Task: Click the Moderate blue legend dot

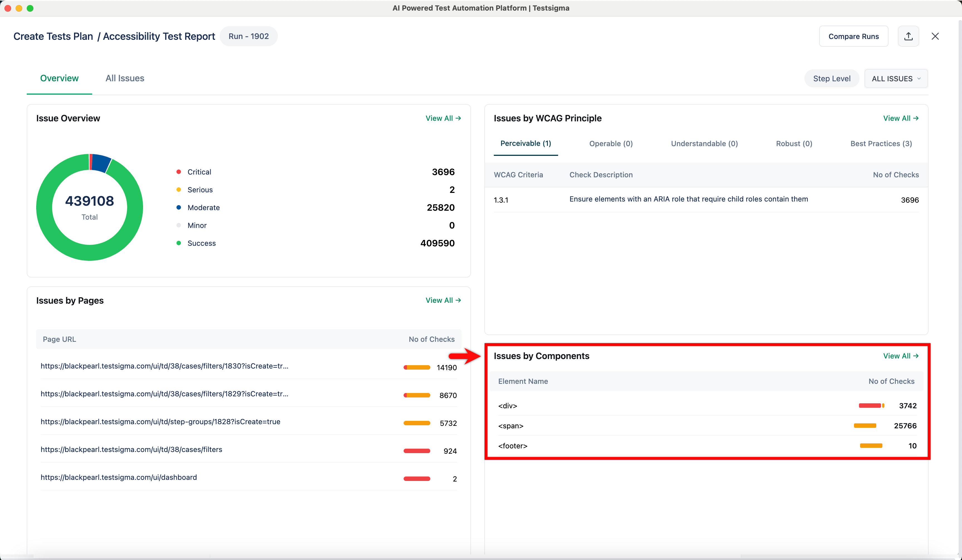Action: [x=179, y=207]
